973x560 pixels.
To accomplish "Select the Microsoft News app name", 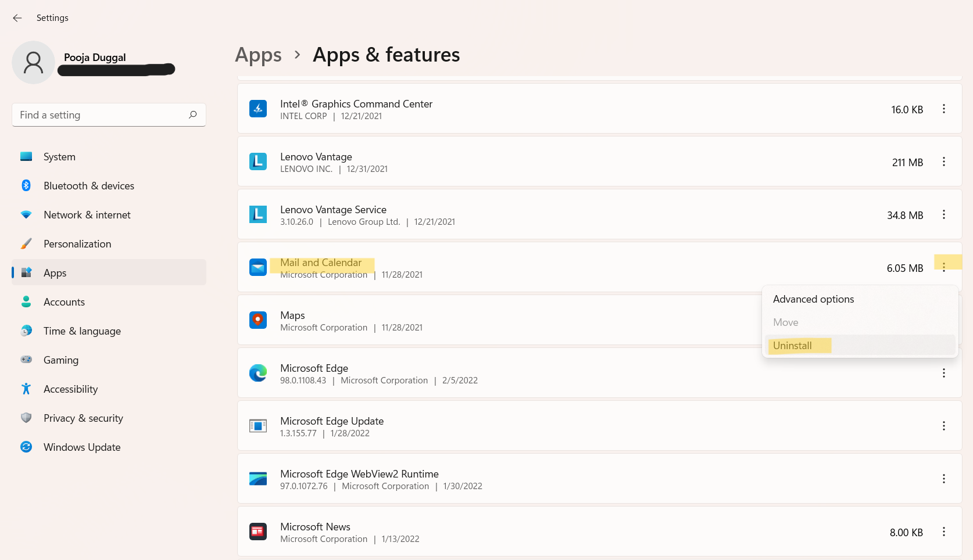I will (x=315, y=527).
